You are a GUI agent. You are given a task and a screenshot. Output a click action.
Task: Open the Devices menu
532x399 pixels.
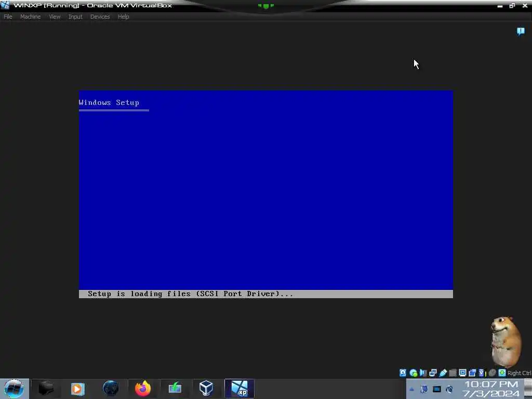click(x=100, y=17)
